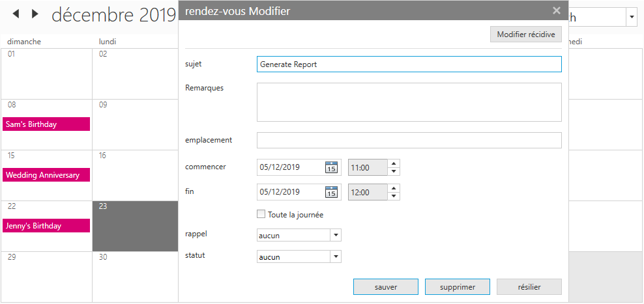Image resolution: width=644 pixels, height=304 pixels.
Task: Expand the rappel dropdown
Action: point(335,235)
